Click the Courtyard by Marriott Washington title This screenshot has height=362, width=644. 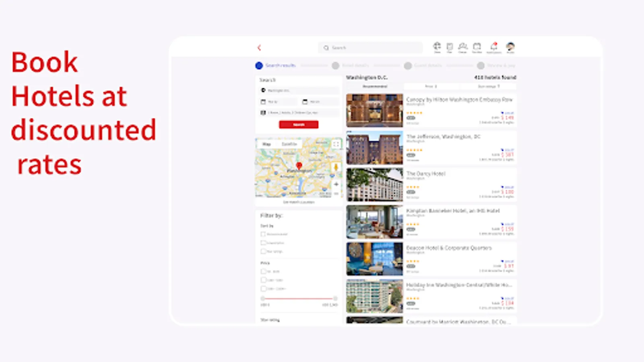tap(458, 321)
